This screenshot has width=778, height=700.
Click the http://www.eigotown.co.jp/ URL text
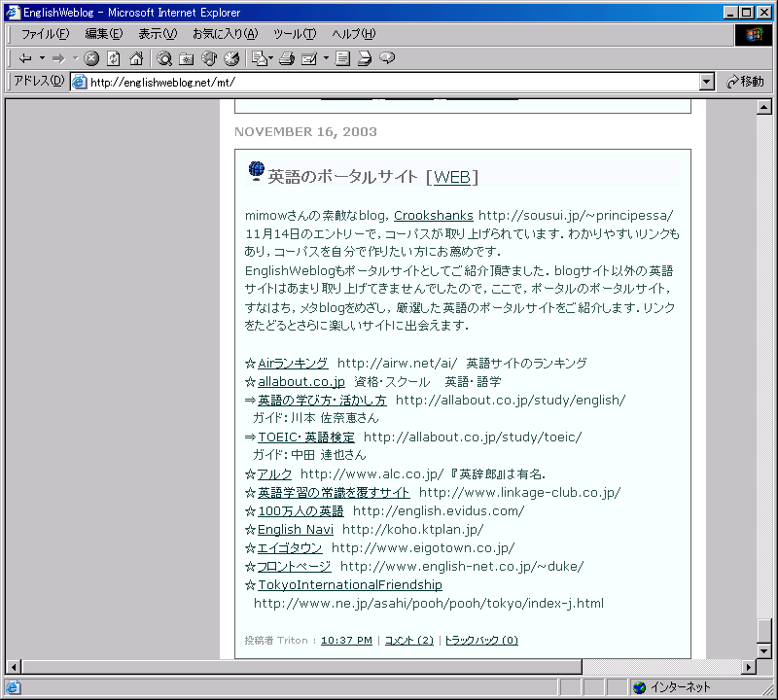(423, 548)
